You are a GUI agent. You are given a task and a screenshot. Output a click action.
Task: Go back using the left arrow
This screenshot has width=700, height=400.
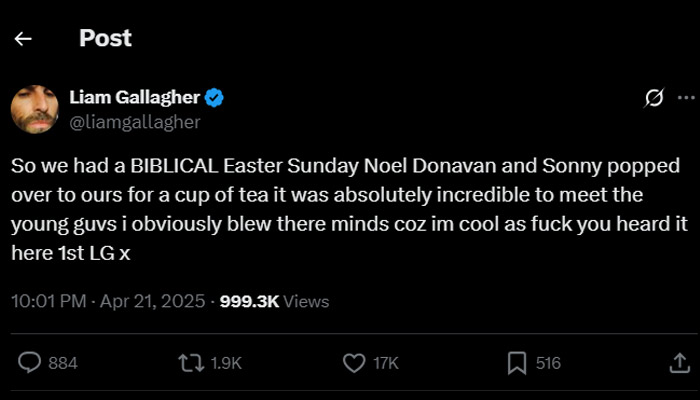[x=23, y=39]
